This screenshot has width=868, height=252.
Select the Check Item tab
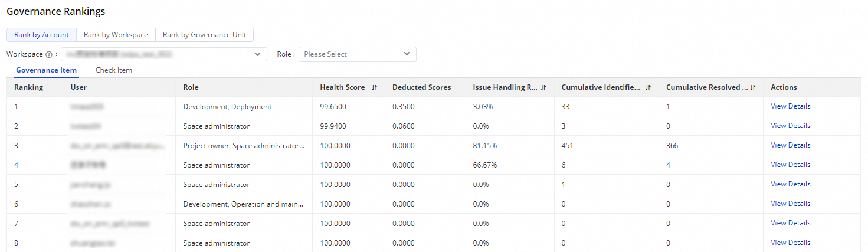point(114,70)
